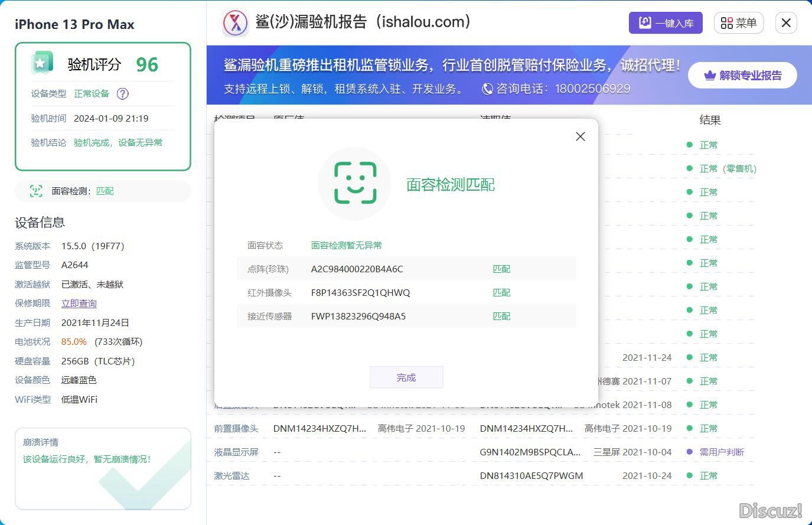Screen dimensions: 812x525
Task: Click the 面容检测匹配 heading
Action: click(451, 184)
